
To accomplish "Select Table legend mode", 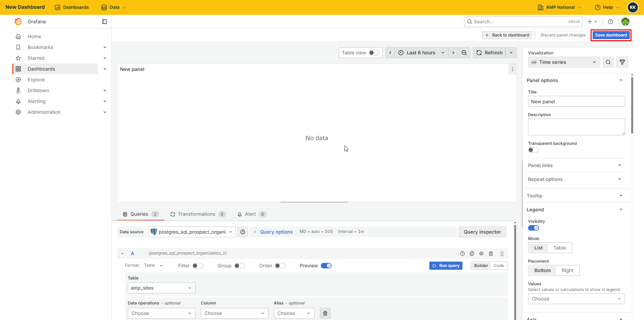I will click(x=559, y=248).
